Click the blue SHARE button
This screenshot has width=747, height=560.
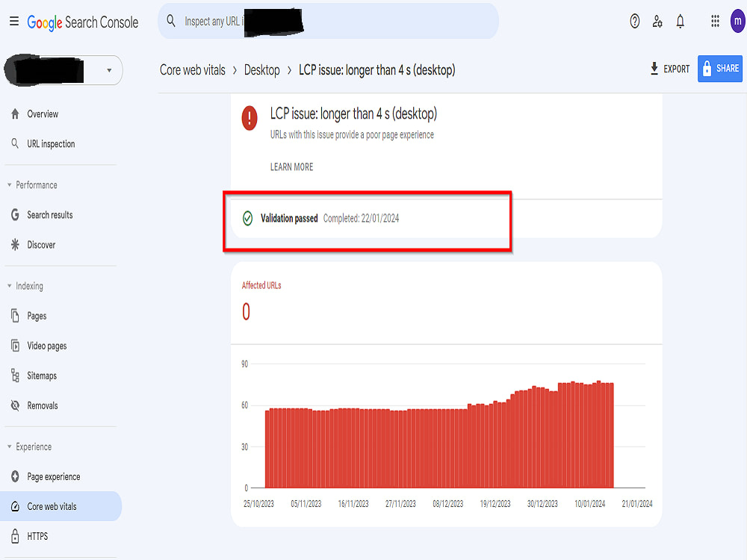pos(720,69)
